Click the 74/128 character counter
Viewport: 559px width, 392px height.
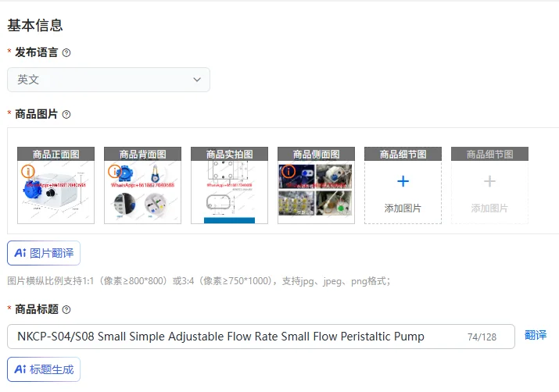coord(482,337)
